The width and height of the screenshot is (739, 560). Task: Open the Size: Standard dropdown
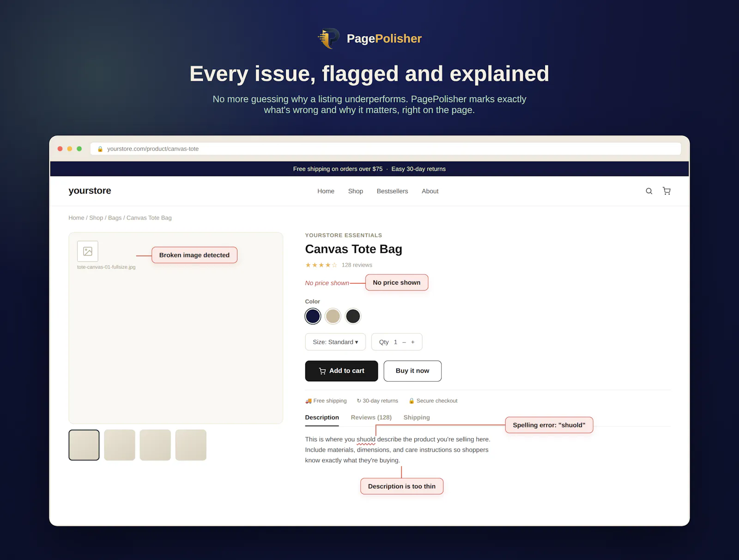point(335,342)
